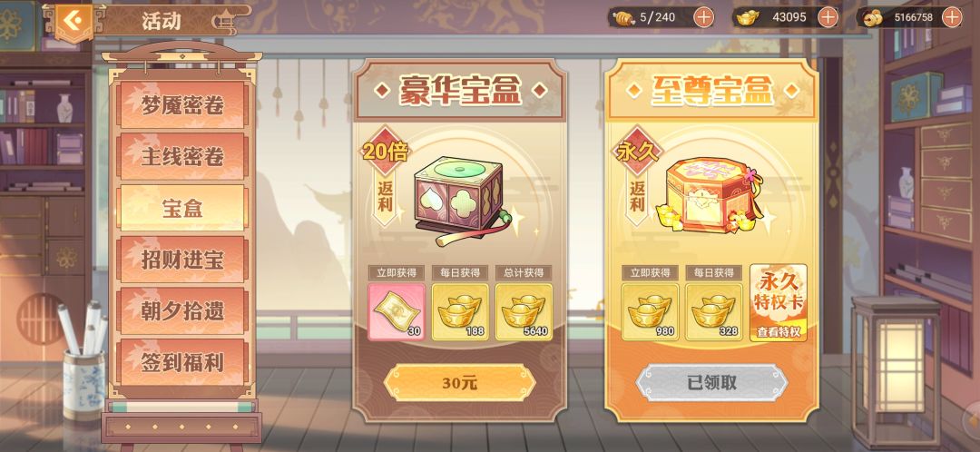Tap the back arrow next to 活动
Image resolution: width=980 pixels, height=452 pixels.
pyautogui.click(x=74, y=21)
